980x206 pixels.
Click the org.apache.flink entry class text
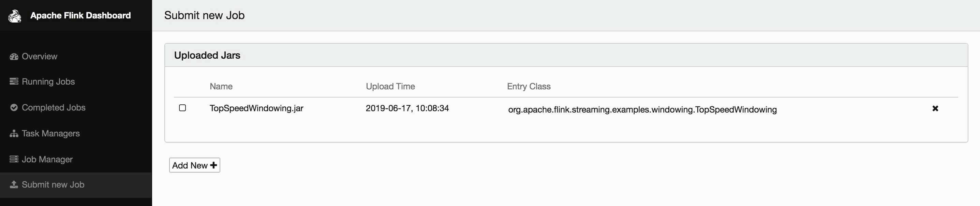642,110
